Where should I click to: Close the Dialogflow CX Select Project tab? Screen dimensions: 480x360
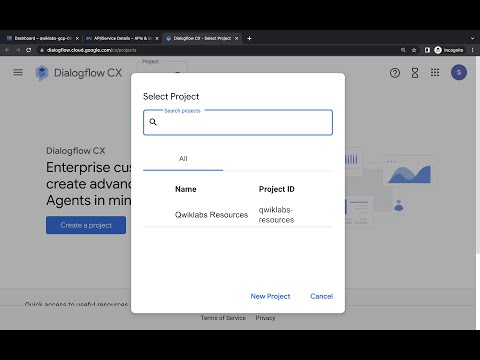tap(236, 38)
